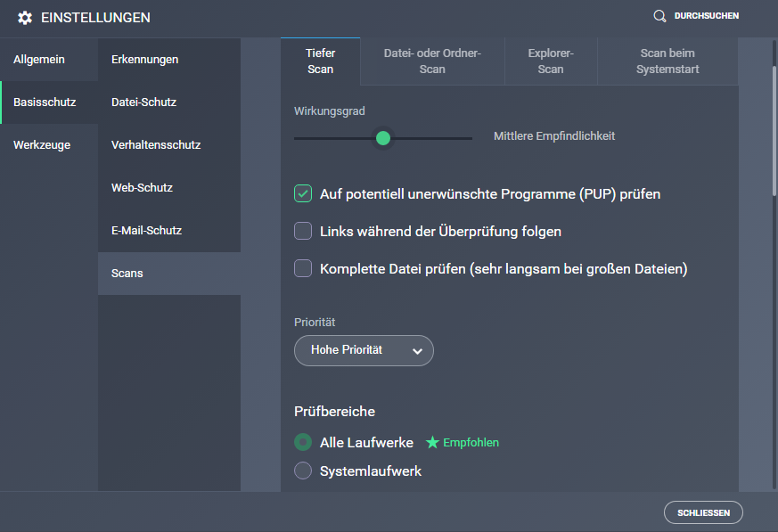
Task: Click the Empfohlen label text
Action: click(x=471, y=442)
